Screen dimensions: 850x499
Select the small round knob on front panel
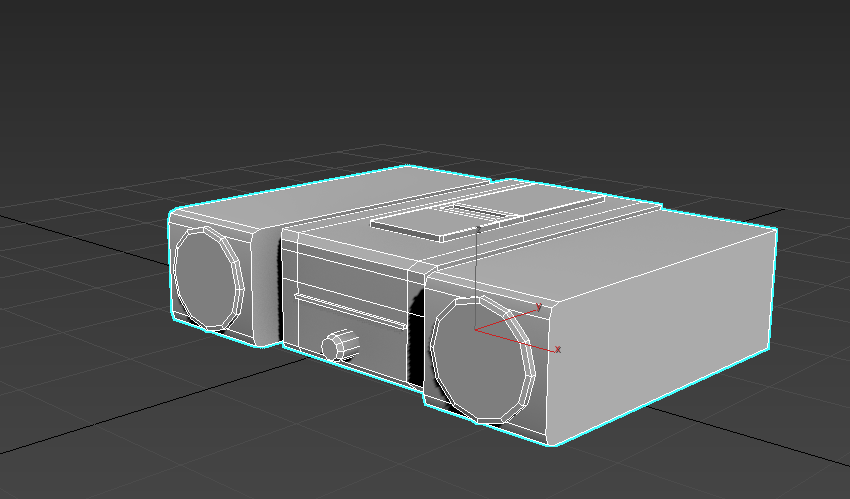coord(340,345)
